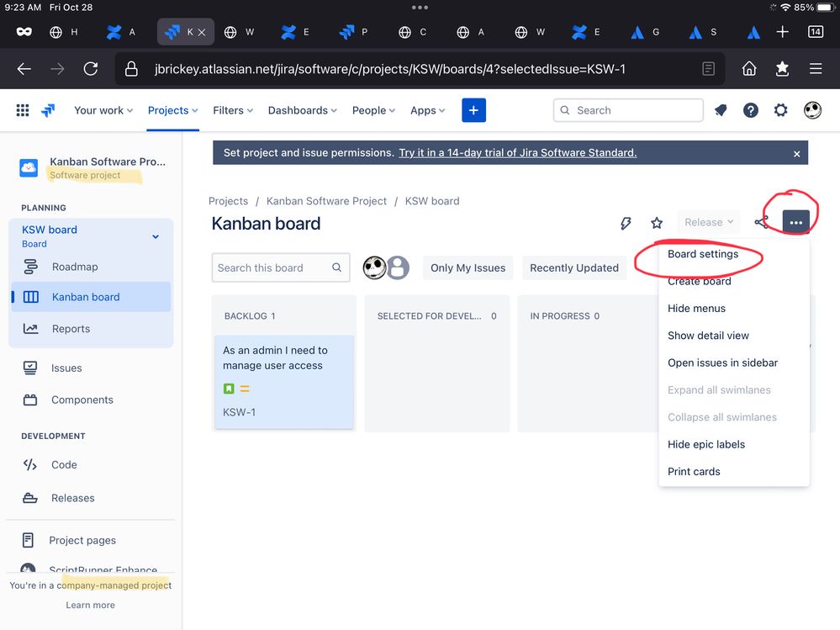The width and height of the screenshot is (840, 630).
Task: Click Learn more about company-managed projects
Action: [x=90, y=605]
